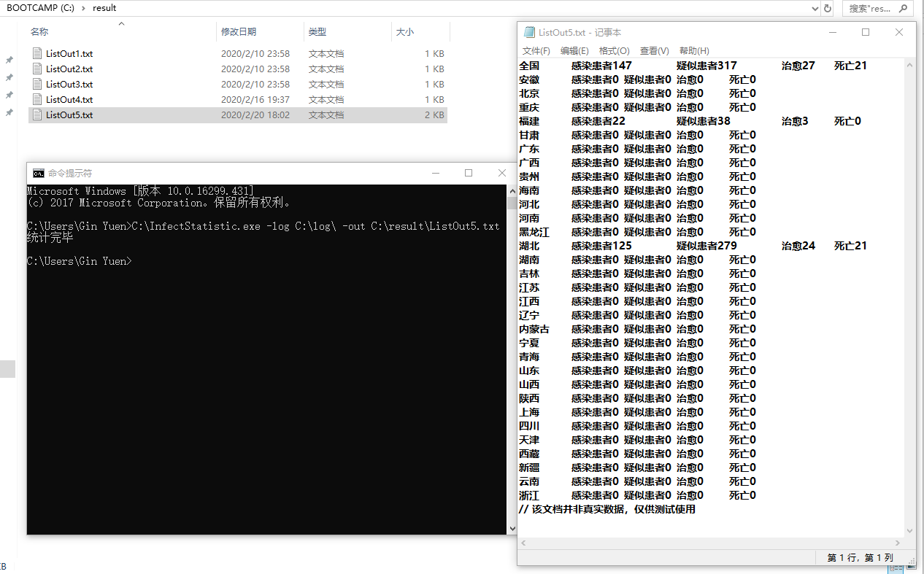Select ListOut1.txt file icon in Explorer

(38, 53)
